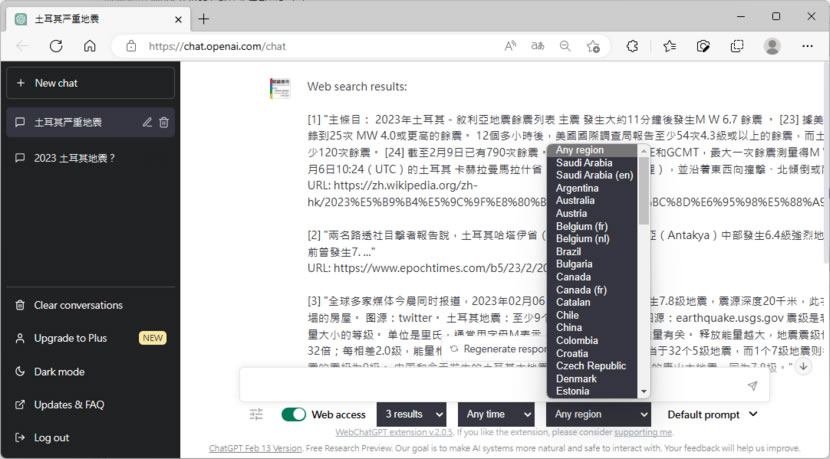Click the zoom out magnifier icon
Screen dimensions: 830x459
565,46
